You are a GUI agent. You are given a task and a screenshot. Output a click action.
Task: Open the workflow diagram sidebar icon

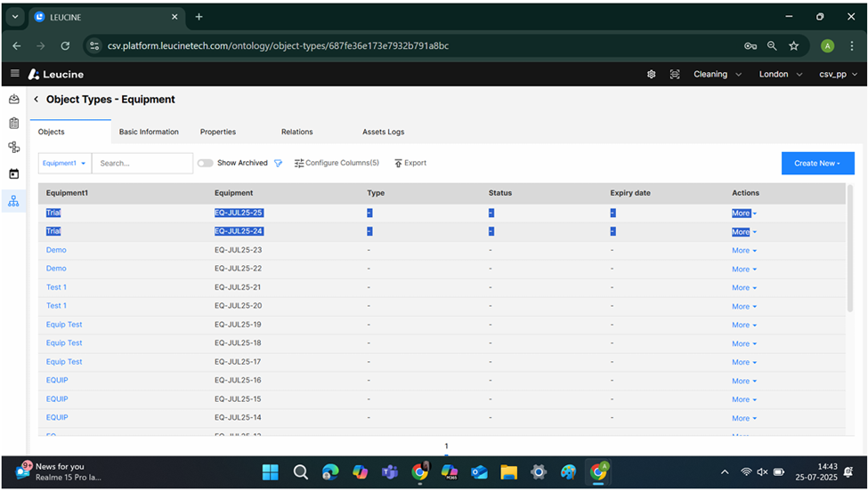pos(13,148)
